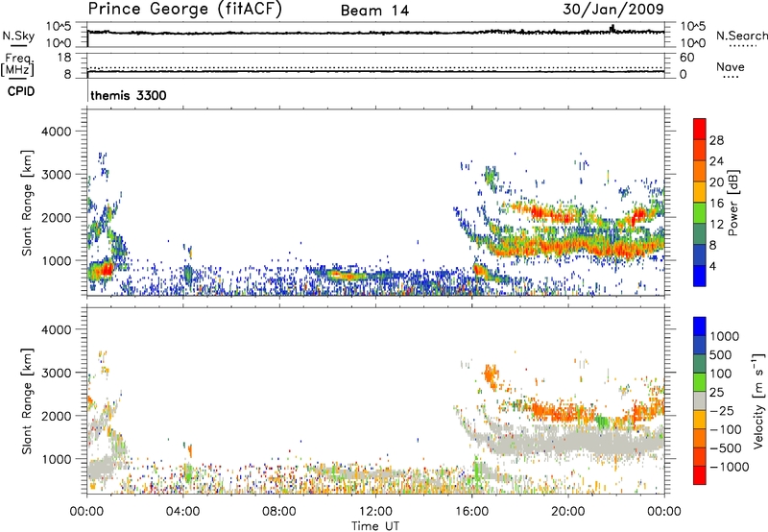Click the "100" tick on Velocity colorbar

(x=721, y=374)
